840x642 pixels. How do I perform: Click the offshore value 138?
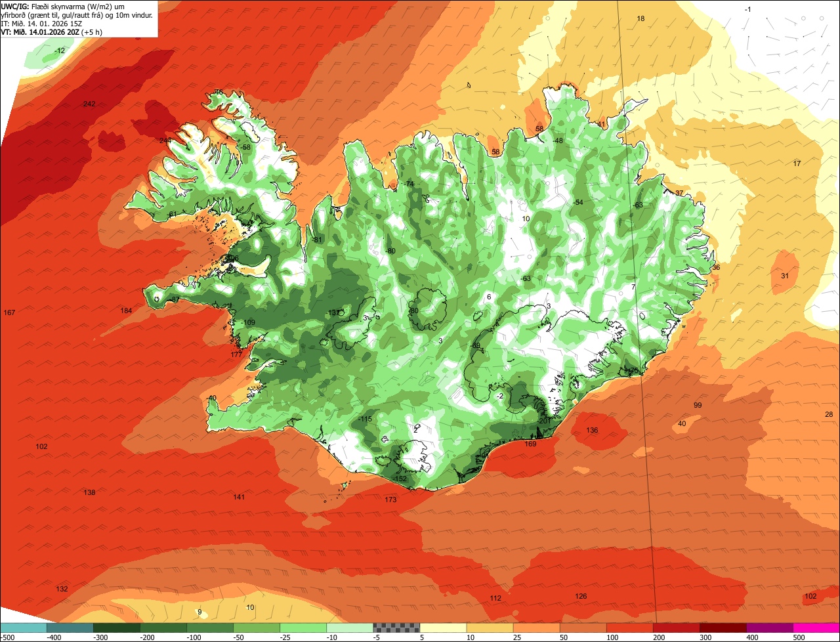90,492
